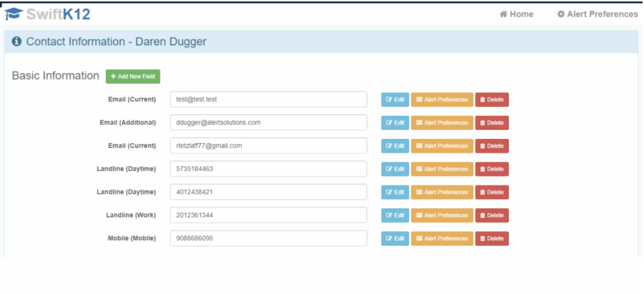Screen dimensions: 644x294
Task: Open Alert Preferences for test@test.test
Action: (442, 99)
